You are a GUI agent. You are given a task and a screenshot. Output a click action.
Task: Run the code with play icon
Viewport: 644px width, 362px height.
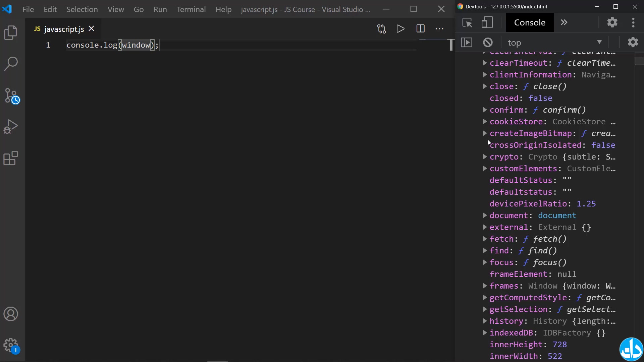[x=400, y=29]
